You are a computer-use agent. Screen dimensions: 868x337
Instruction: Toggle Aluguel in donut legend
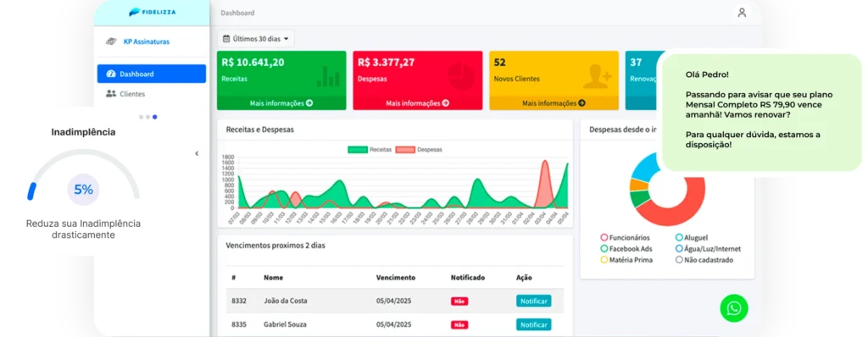click(692, 237)
